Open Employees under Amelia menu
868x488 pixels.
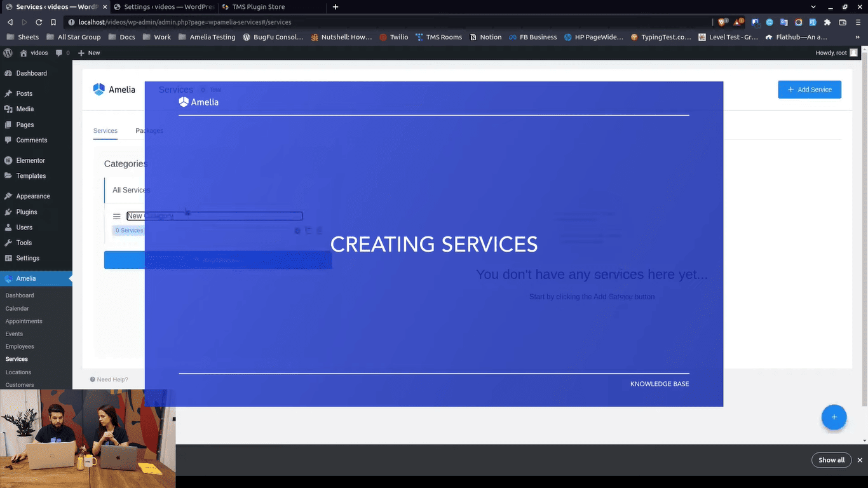(x=20, y=346)
